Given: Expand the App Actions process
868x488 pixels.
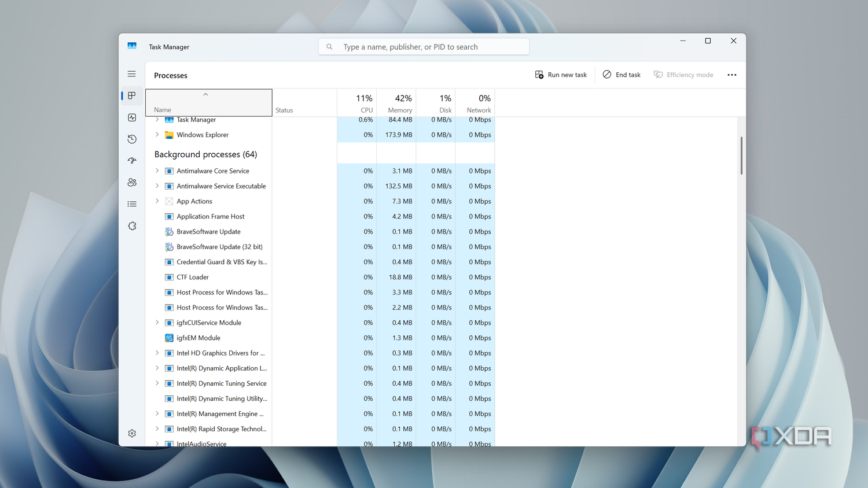Looking at the screenshot, I should pyautogui.click(x=157, y=201).
